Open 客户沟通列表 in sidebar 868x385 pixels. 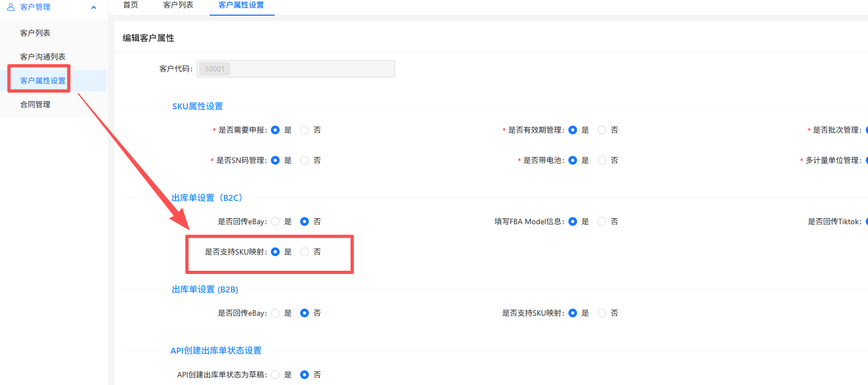click(x=43, y=57)
